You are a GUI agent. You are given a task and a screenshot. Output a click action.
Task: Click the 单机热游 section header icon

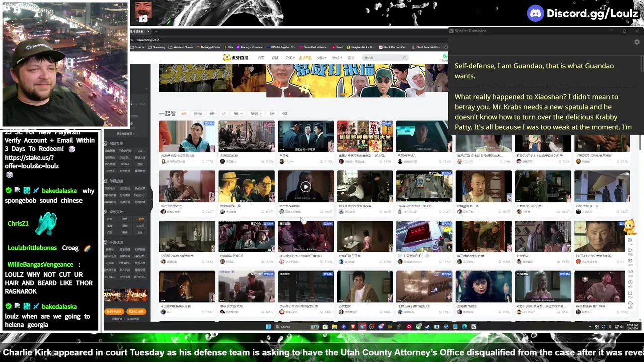point(105,181)
